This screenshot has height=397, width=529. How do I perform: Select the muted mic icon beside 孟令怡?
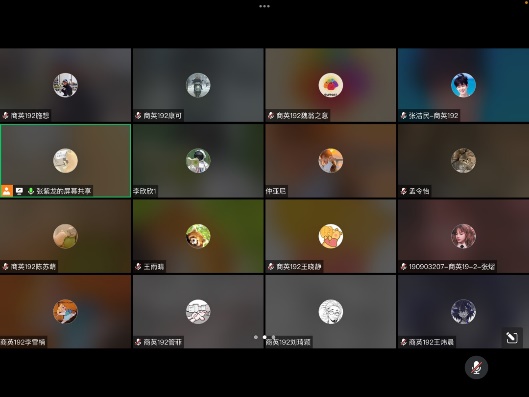click(403, 191)
